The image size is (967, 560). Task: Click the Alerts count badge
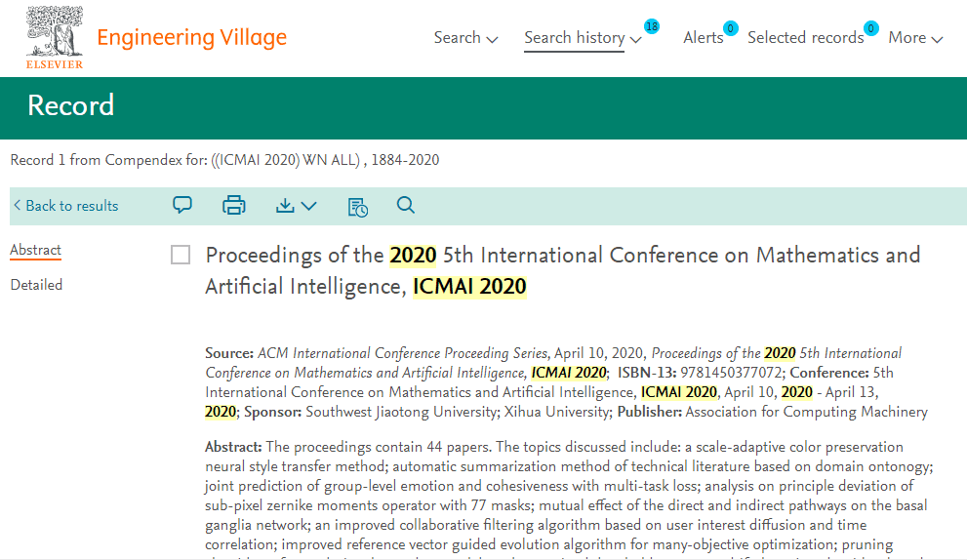(x=730, y=28)
